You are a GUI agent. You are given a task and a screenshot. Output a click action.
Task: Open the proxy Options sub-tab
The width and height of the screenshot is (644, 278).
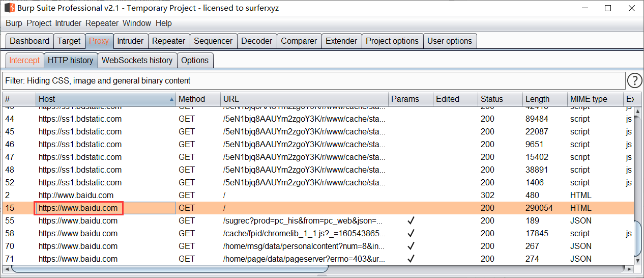(x=195, y=60)
